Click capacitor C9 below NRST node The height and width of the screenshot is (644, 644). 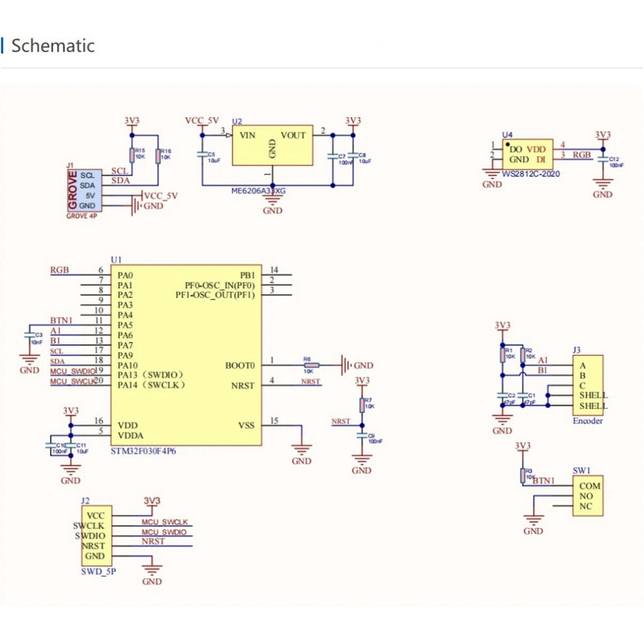[x=362, y=435]
